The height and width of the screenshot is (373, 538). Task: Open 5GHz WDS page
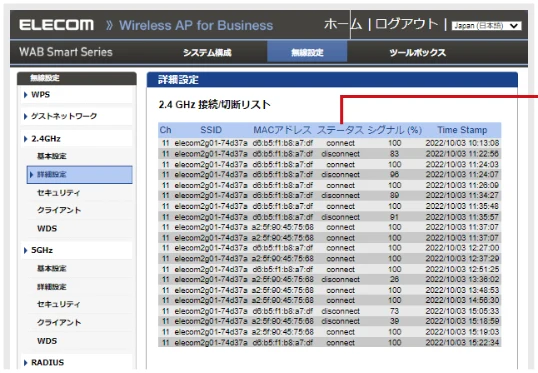[x=47, y=341]
